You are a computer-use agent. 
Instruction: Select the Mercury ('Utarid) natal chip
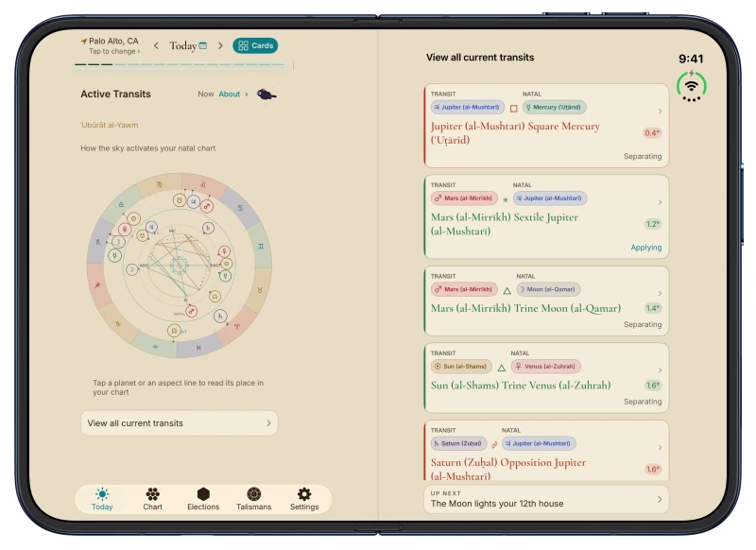[555, 107]
